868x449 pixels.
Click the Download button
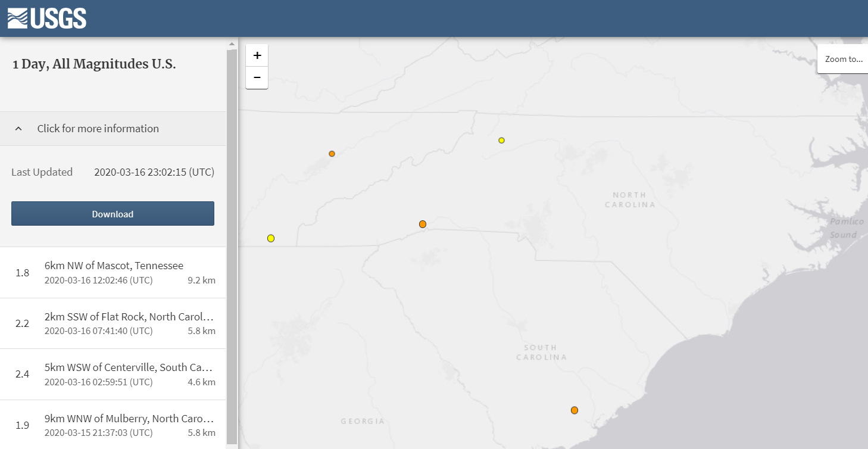click(x=113, y=214)
